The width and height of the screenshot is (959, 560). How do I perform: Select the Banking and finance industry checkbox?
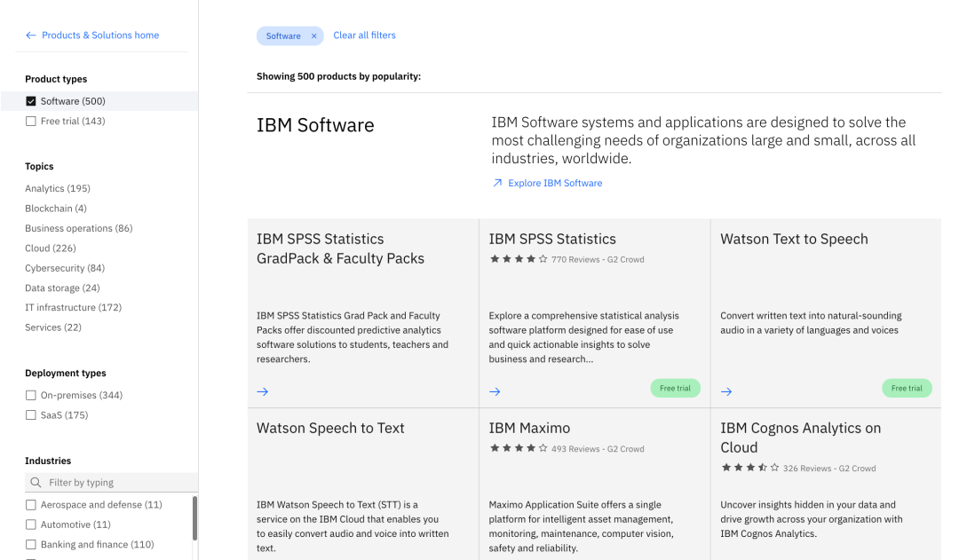pos(31,545)
